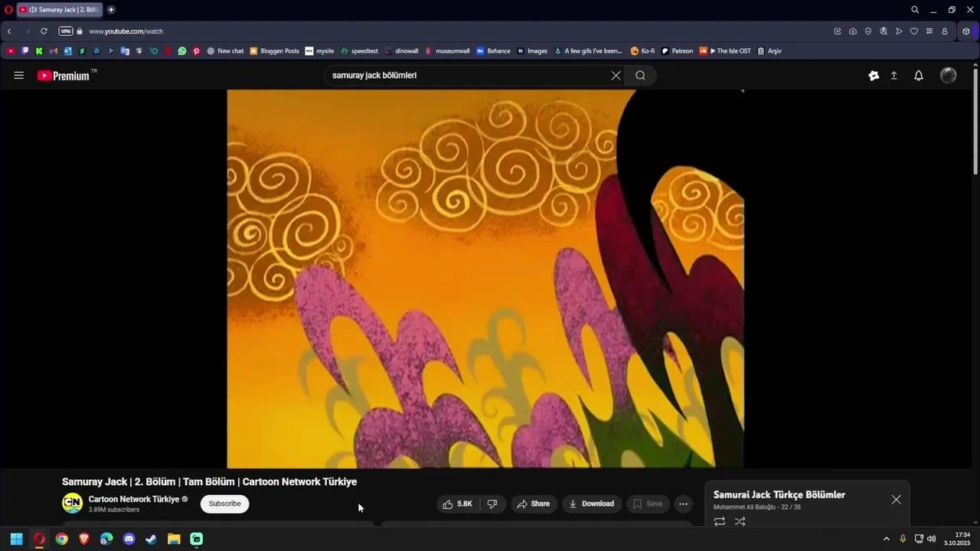Dislike the video with thumbs down
The width and height of the screenshot is (980, 551).
[492, 504]
